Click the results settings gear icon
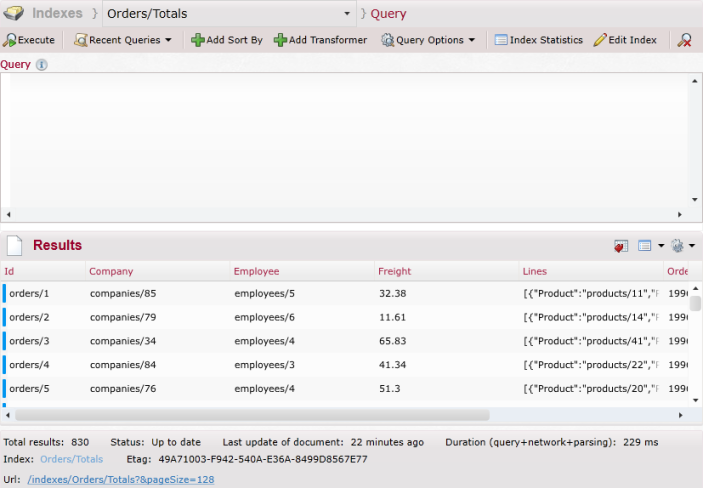 pos(677,245)
